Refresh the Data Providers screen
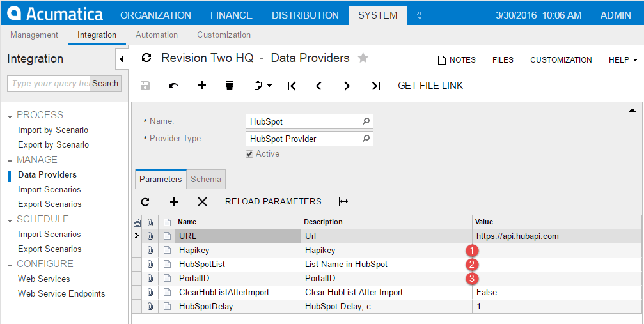Screen dimensions: 644x324 146,58
